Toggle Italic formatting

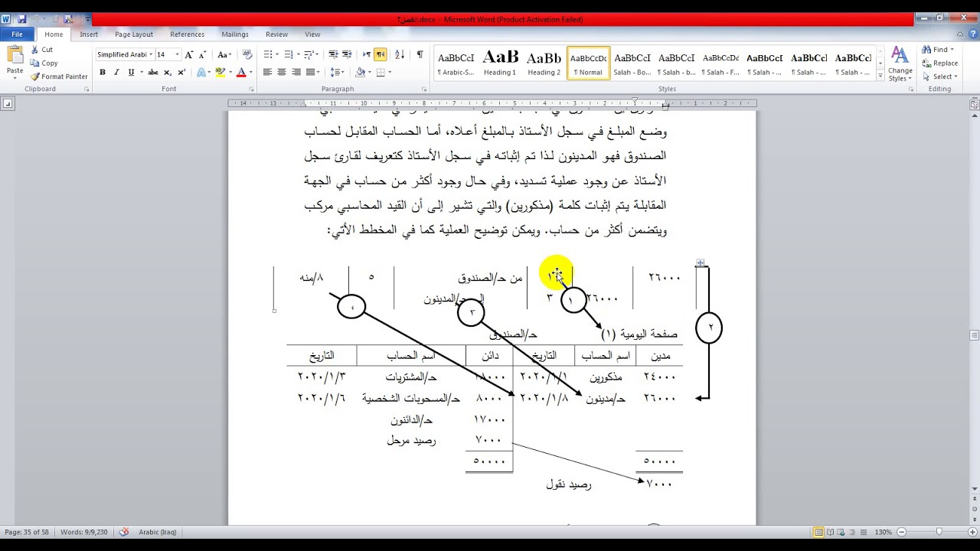point(116,72)
